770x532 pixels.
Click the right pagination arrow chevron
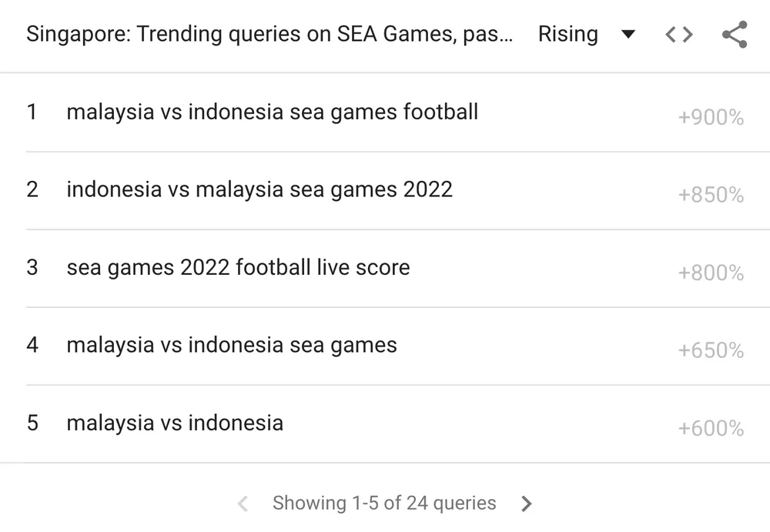(x=527, y=503)
